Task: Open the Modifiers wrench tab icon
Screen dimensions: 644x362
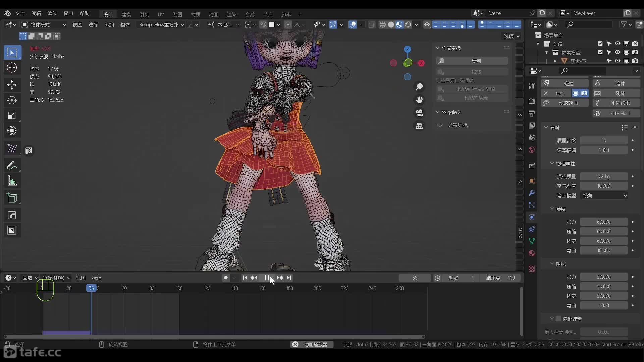Action: click(532, 193)
